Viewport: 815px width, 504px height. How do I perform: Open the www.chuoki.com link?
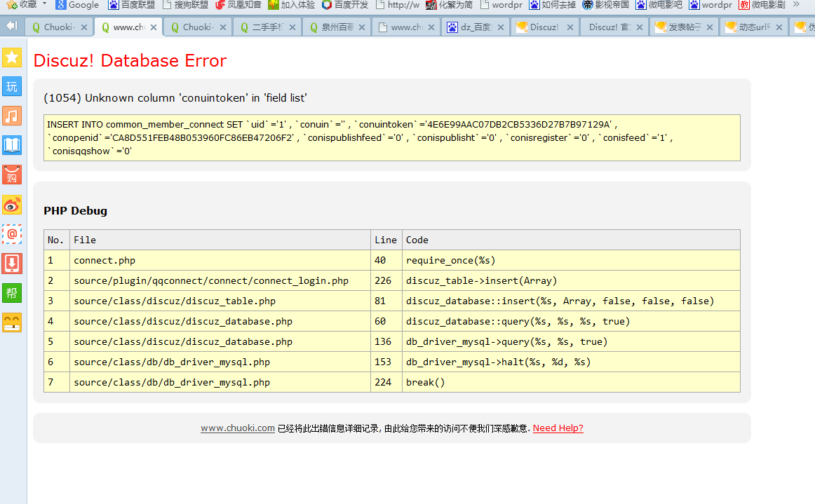(237, 428)
